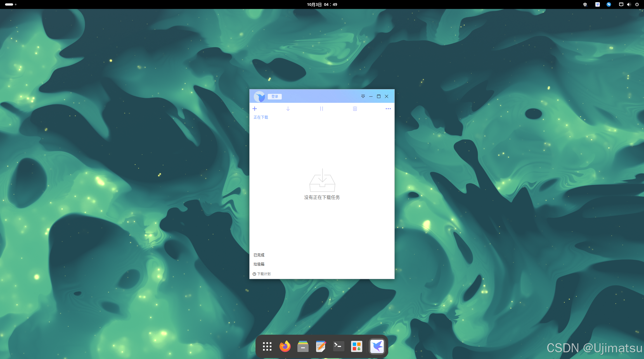The width and height of the screenshot is (644, 359).
Task: Select the 正在下载 tab
Action: tap(261, 117)
